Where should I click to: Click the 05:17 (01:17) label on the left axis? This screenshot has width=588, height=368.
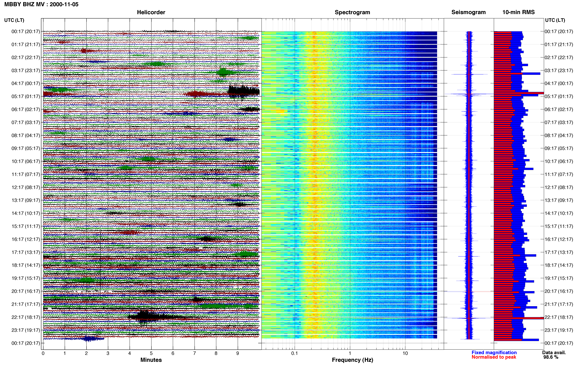pyautogui.click(x=26, y=96)
